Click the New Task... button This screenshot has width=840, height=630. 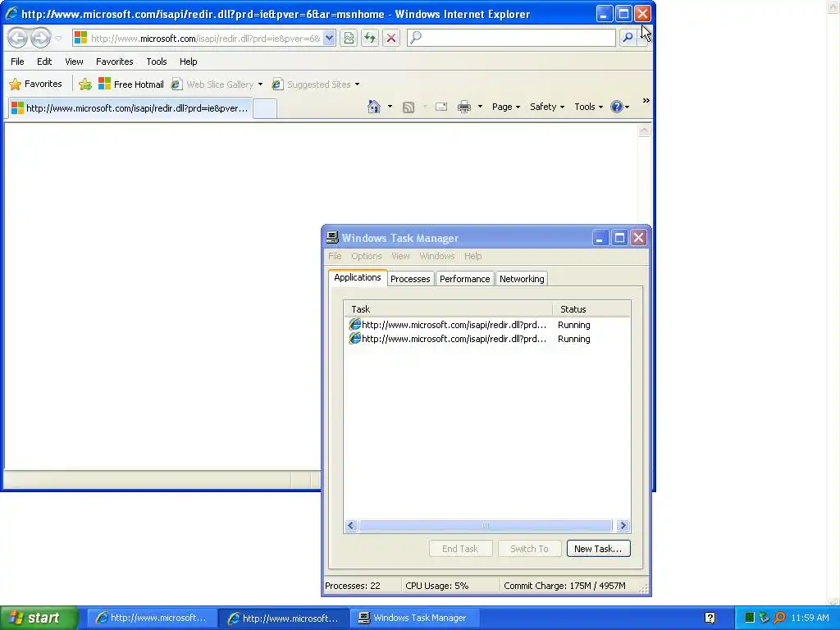[598, 549]
